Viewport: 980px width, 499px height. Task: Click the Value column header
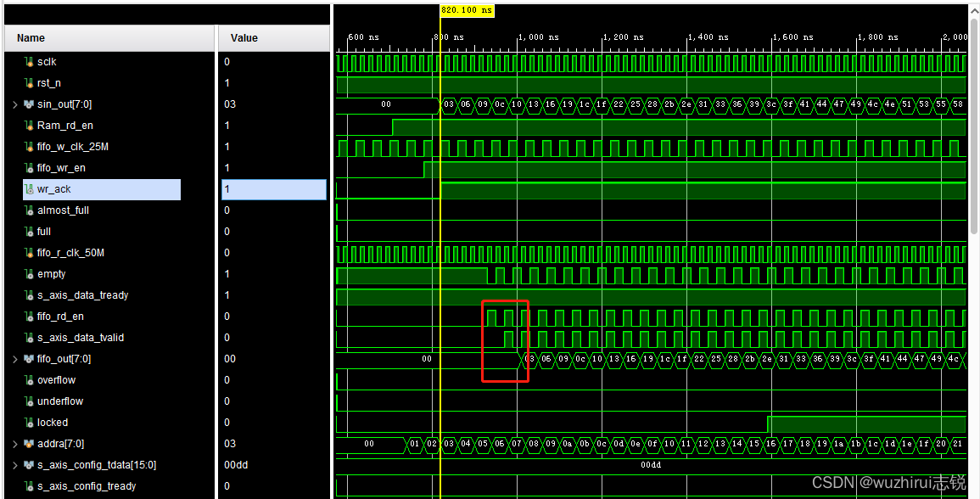274,38
